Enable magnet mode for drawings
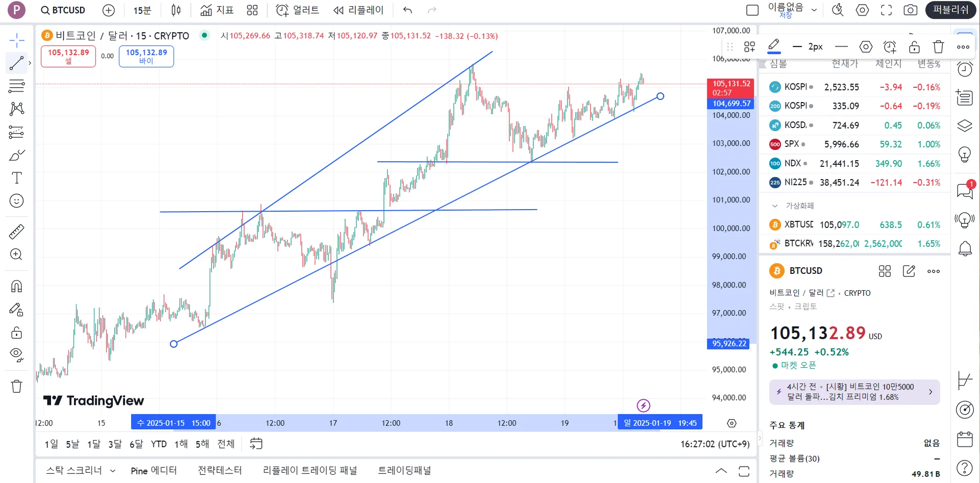The width and height of the screenshot is (980, 483). tap(16, 286)
